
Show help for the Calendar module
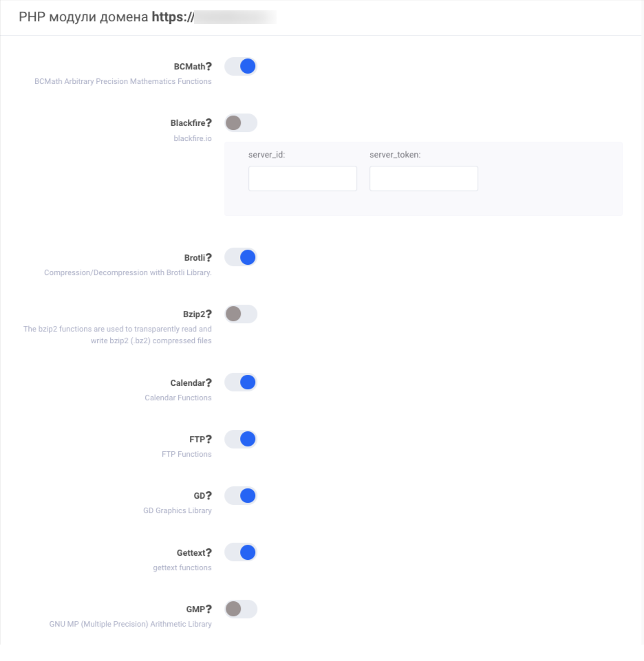click(x=208, y=382)
